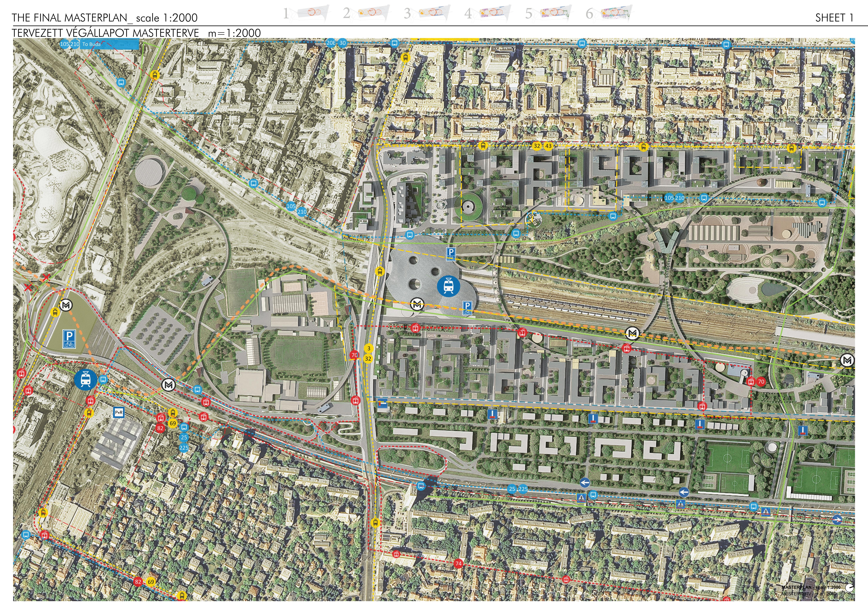The image size is (868, 614).
Task: Click the blue 30 bus route circle
Action: [343, 43]
